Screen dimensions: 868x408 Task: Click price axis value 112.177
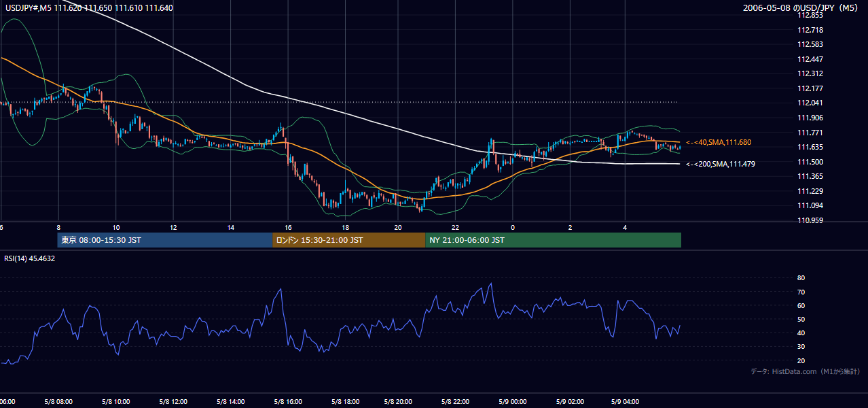coord(810,88)
